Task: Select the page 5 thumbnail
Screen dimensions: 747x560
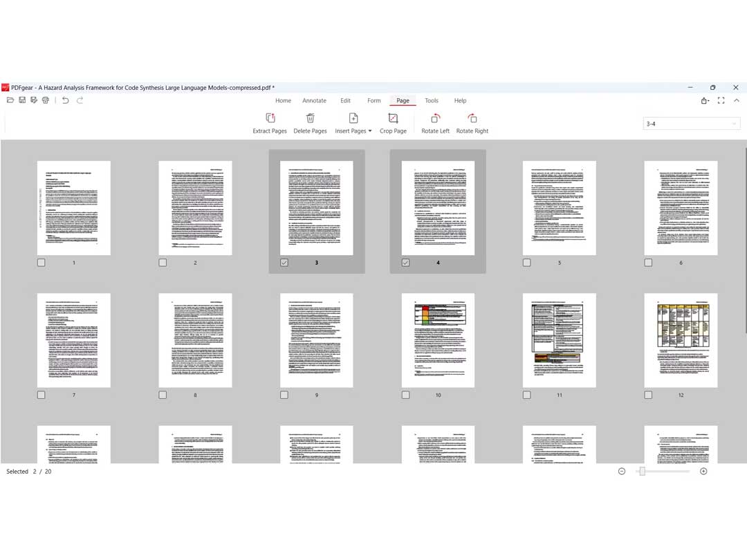Action: 560,207
